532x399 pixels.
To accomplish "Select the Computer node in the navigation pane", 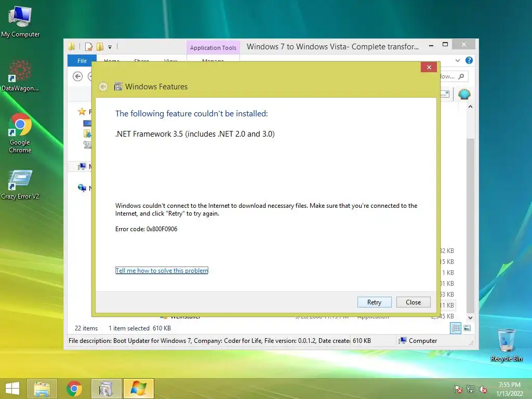I will click(82, 166).
